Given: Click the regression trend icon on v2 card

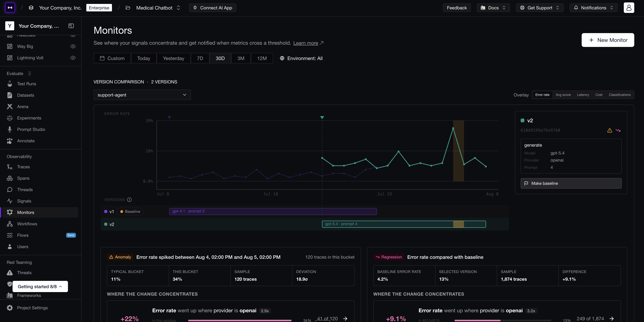Looking at the screenshot, I should (x=618, y=130).
